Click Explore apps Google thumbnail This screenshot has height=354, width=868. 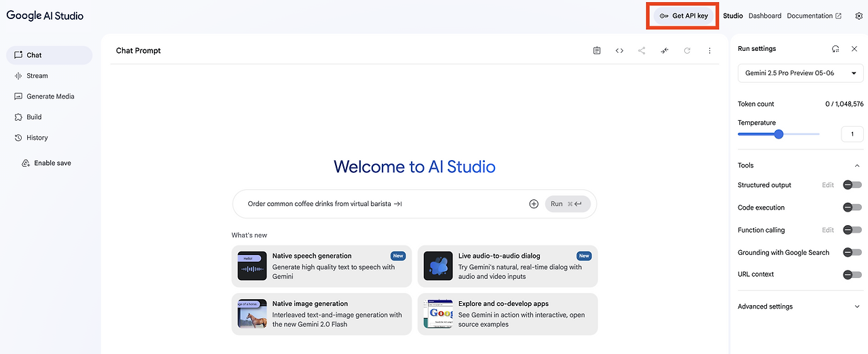click(438, 314)
